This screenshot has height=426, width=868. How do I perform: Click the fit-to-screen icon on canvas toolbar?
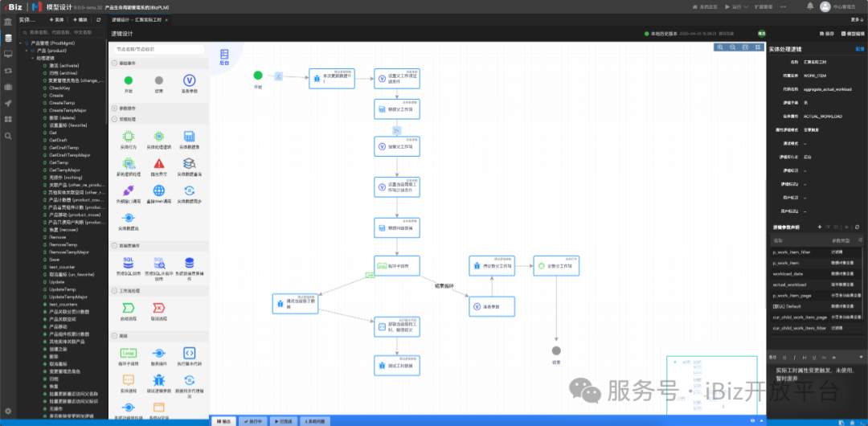click(745, 47)
